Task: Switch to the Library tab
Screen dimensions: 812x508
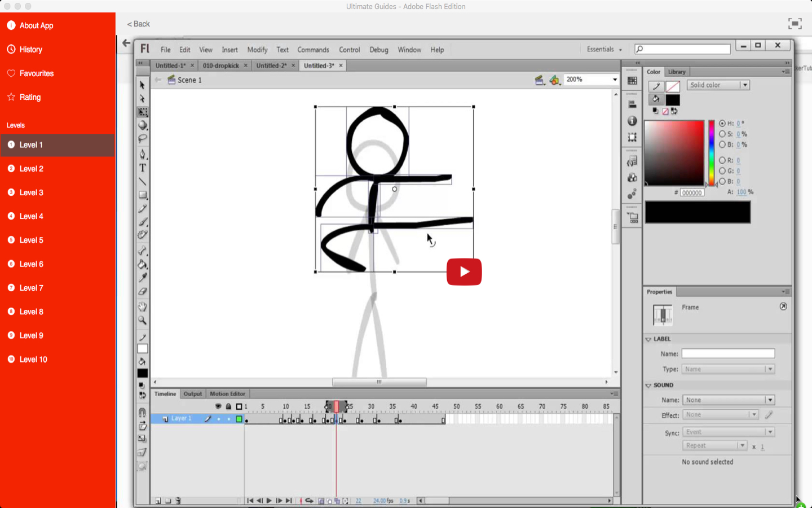Action: 677,72
